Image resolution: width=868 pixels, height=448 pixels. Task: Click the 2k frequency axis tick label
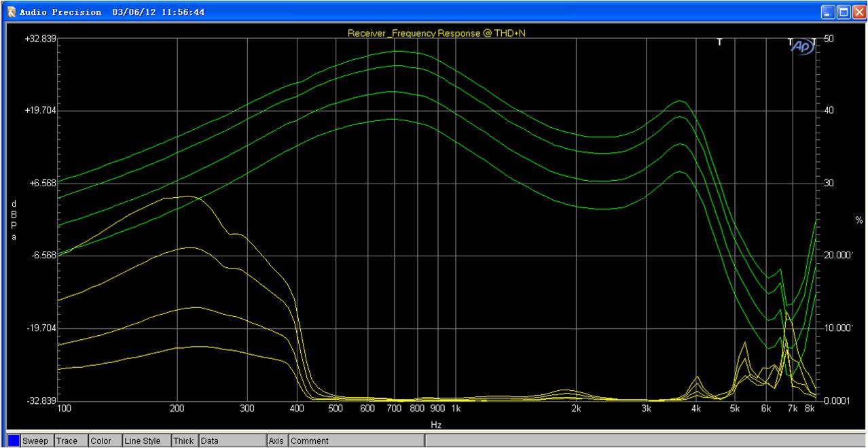[576, 409]
